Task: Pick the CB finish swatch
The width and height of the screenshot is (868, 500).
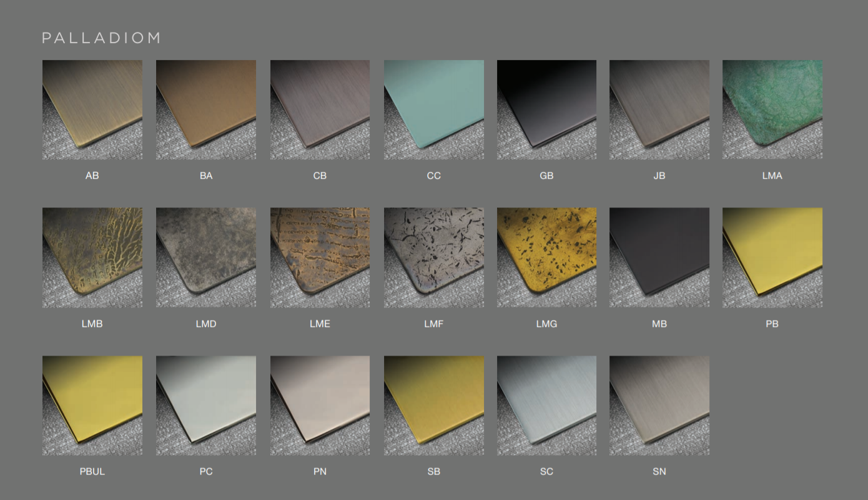Action: click(x=320, y=109)
